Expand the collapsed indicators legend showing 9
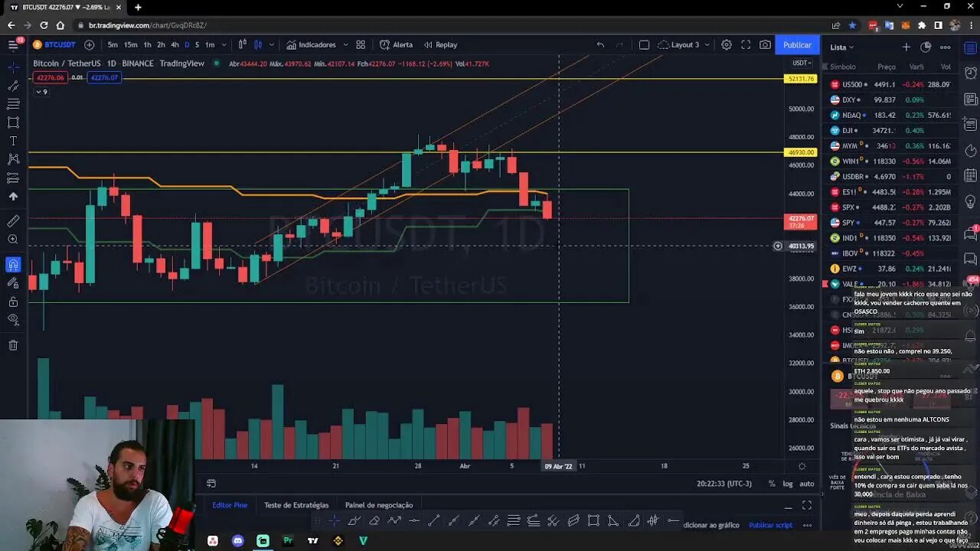This screenshot has width=980, height=551. [x=41, y=92]
